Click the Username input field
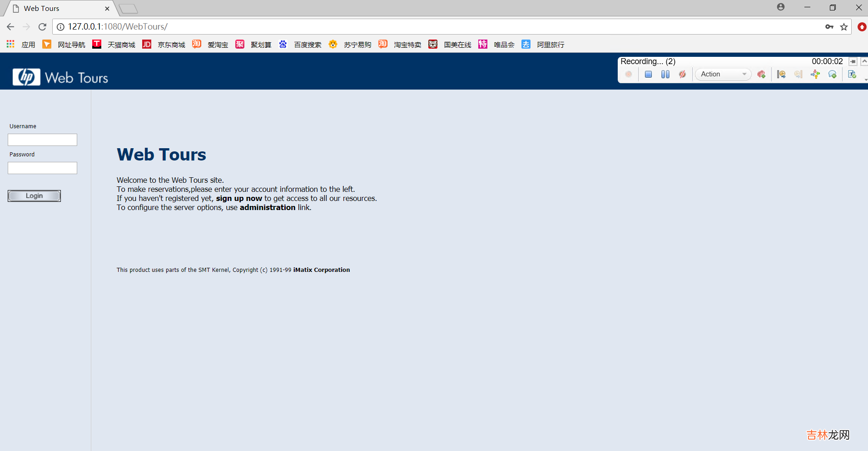The width and height of the screenshot is (868, 451). pos(42,140)
